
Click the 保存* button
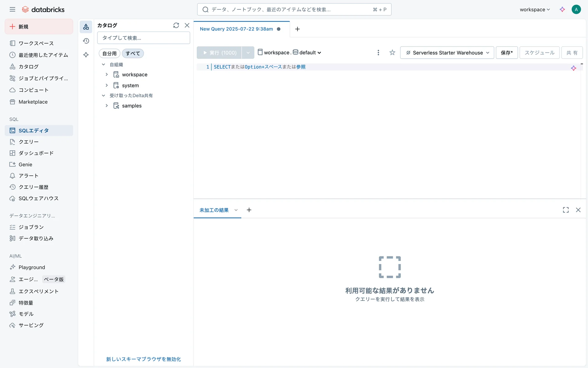507,53
